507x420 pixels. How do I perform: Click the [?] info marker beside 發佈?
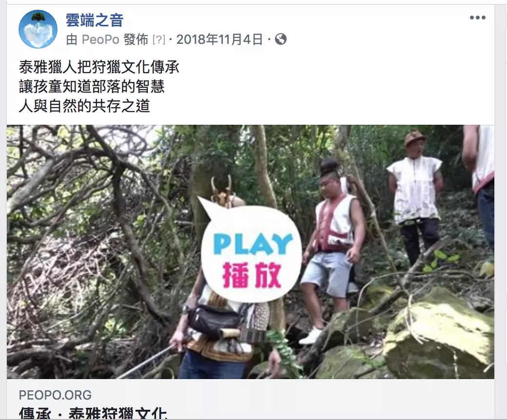(x=159, y=40)
